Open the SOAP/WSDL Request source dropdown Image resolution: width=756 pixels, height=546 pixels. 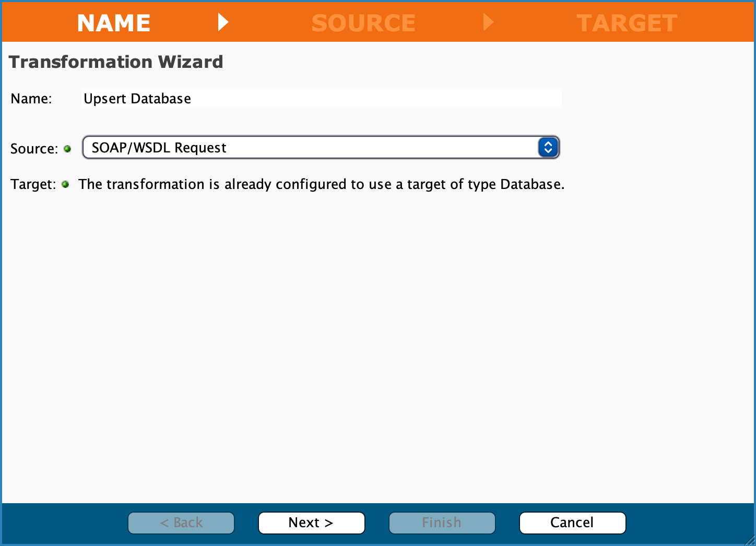click(x=313, y=148)
